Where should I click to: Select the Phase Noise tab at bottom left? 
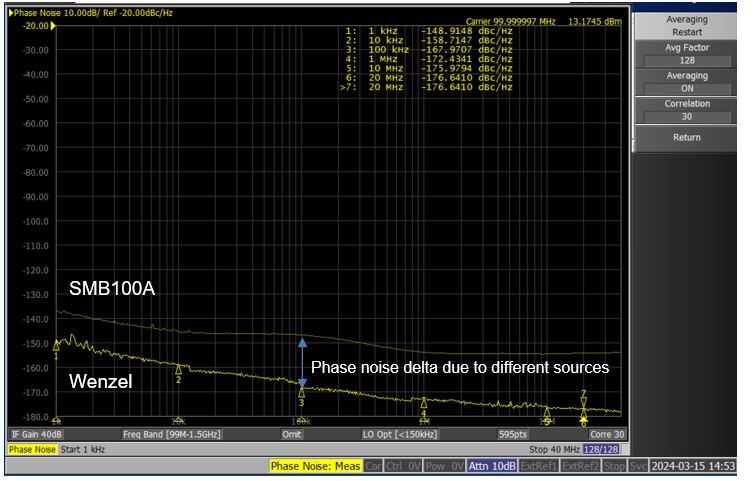point(31,450)
